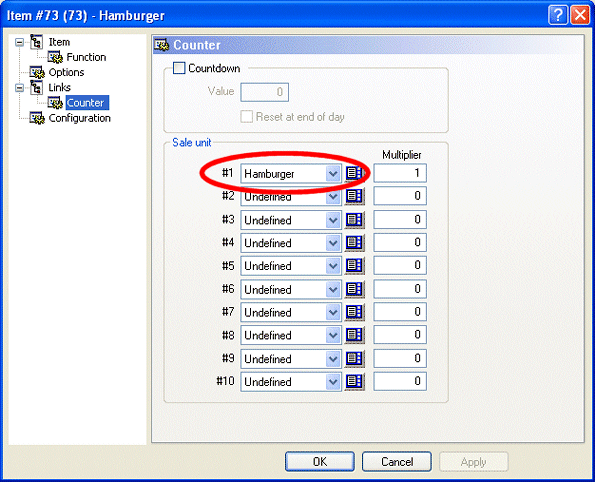This screenshot has height=482, width=595.
Task: Collapse the Links tree node
Action: coord(19,88)
